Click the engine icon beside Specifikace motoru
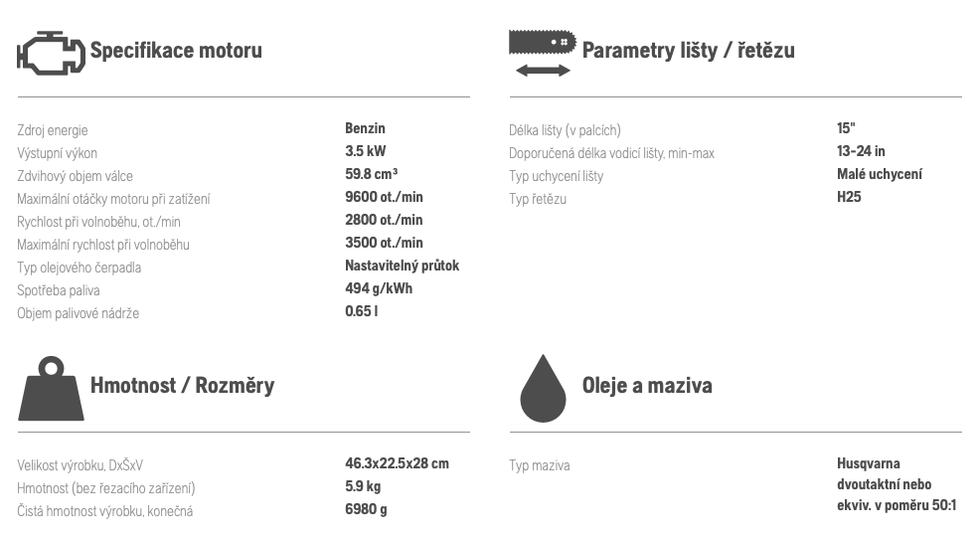980x539 pixels. coord(51,53)
